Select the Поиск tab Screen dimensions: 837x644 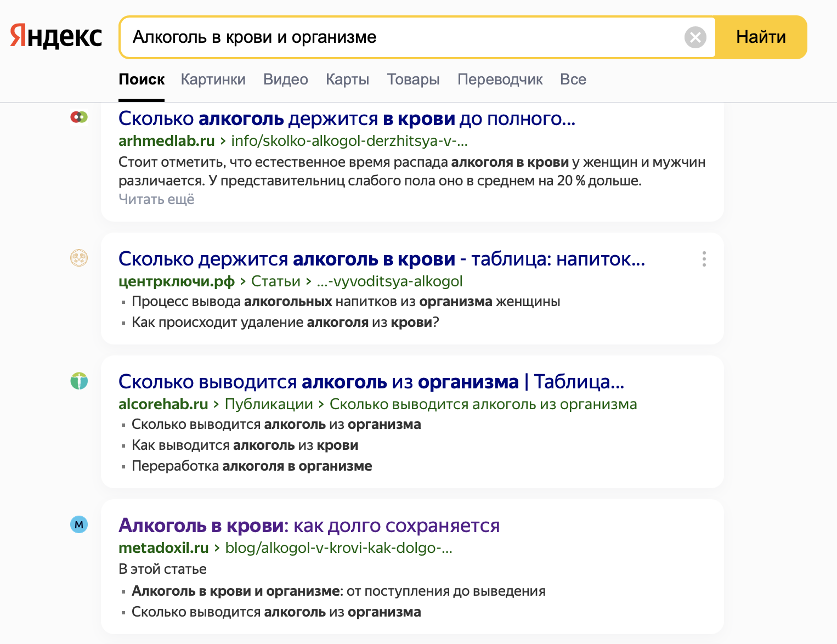pos(142,80)
